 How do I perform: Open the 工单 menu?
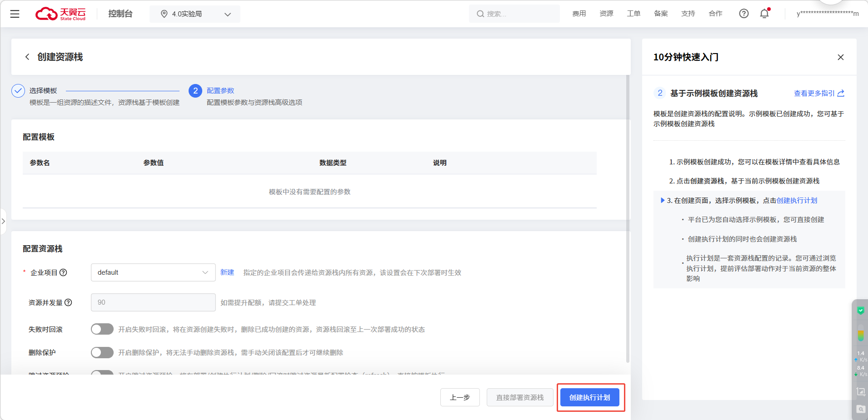coord(633,14)
